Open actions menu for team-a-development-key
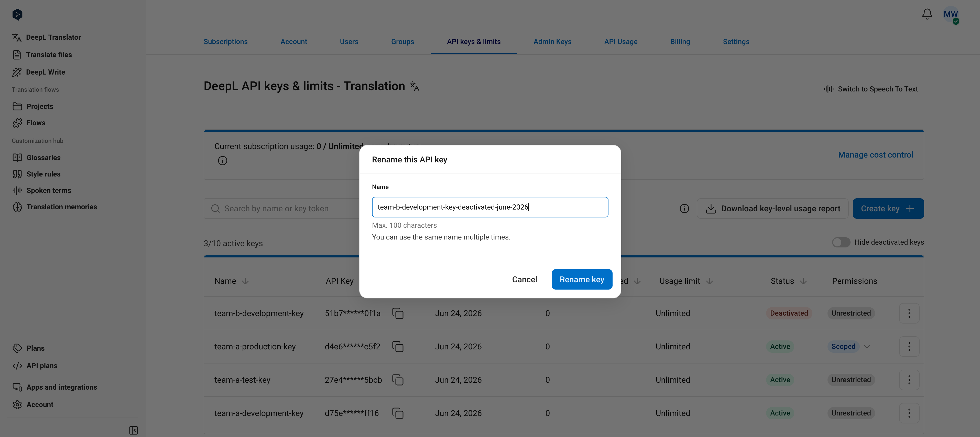Image resolution: width=980 pixels, height=437 pixels. 909,413
